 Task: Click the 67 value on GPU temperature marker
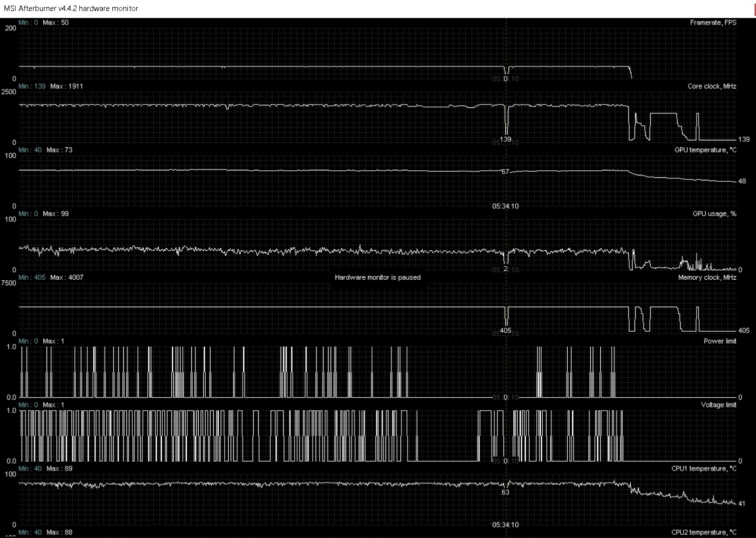[505, 172]
